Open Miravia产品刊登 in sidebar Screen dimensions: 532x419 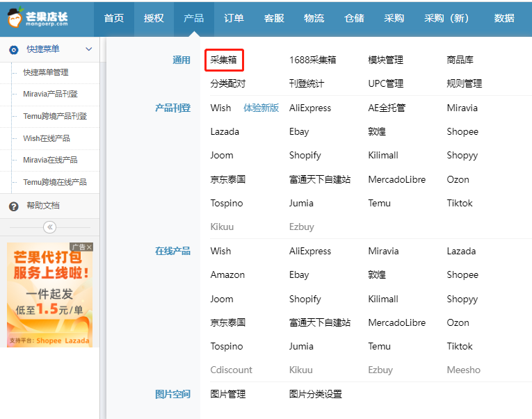(x=50, y=94)
